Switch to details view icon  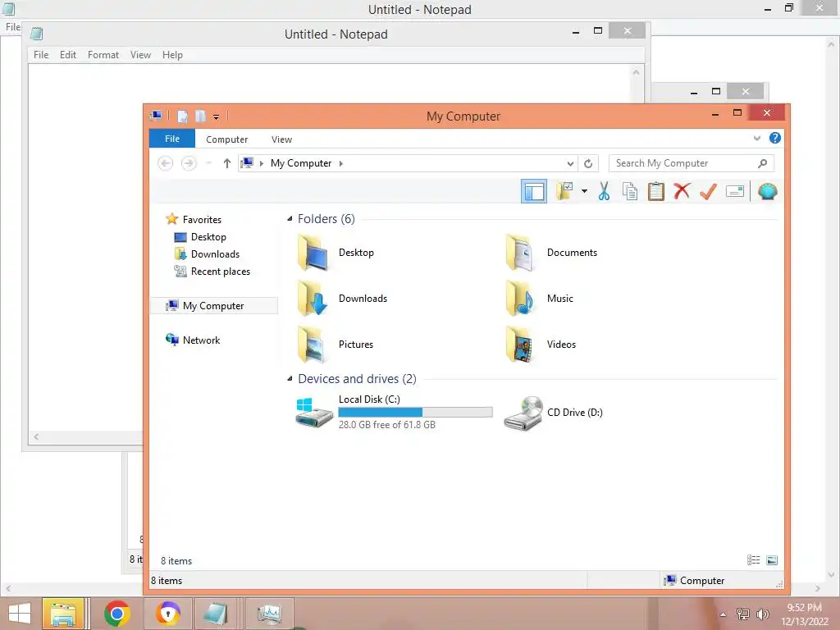(753, 560)
